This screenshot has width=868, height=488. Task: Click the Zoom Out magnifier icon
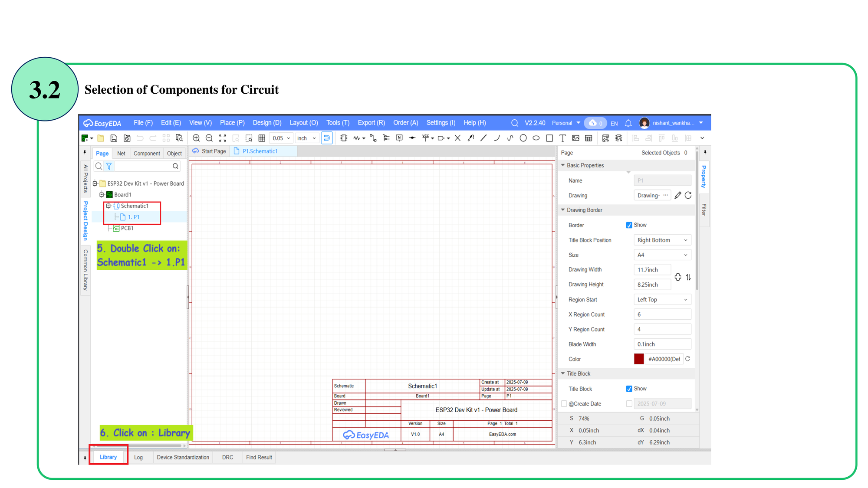[x=209, y=138]
